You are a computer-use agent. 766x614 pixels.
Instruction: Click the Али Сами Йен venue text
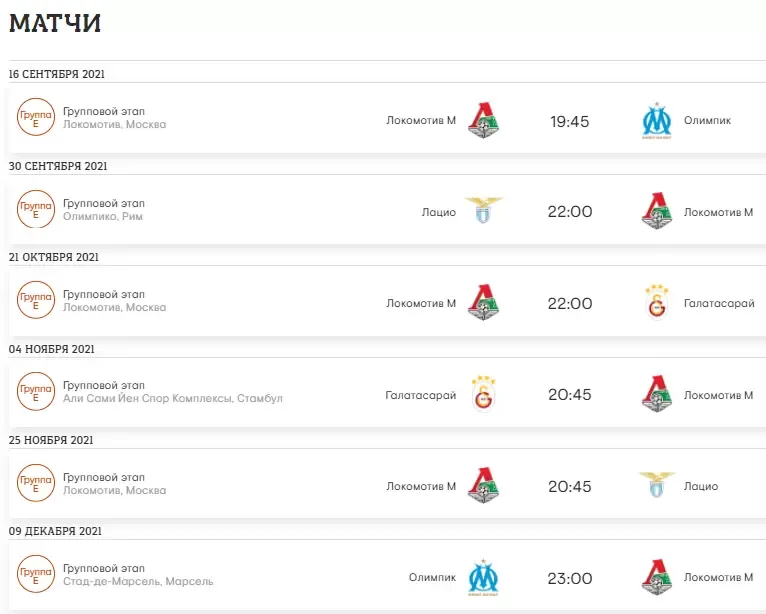172,399
